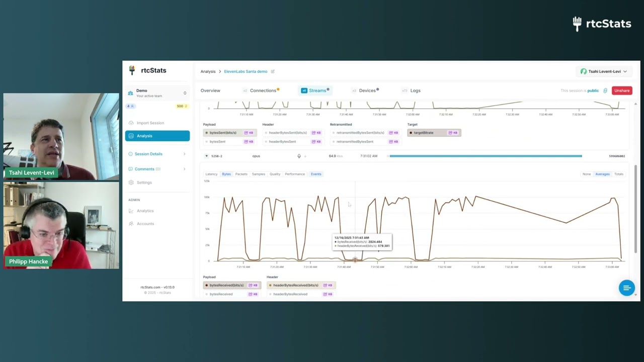The width and height of the screenshot is (644, 362).
Task: Click the Import Session sidebar icon
Action: 131,123
